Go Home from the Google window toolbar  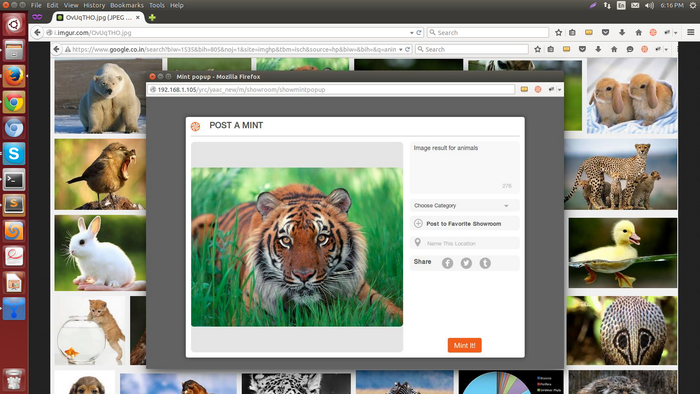tap(614, 49)
